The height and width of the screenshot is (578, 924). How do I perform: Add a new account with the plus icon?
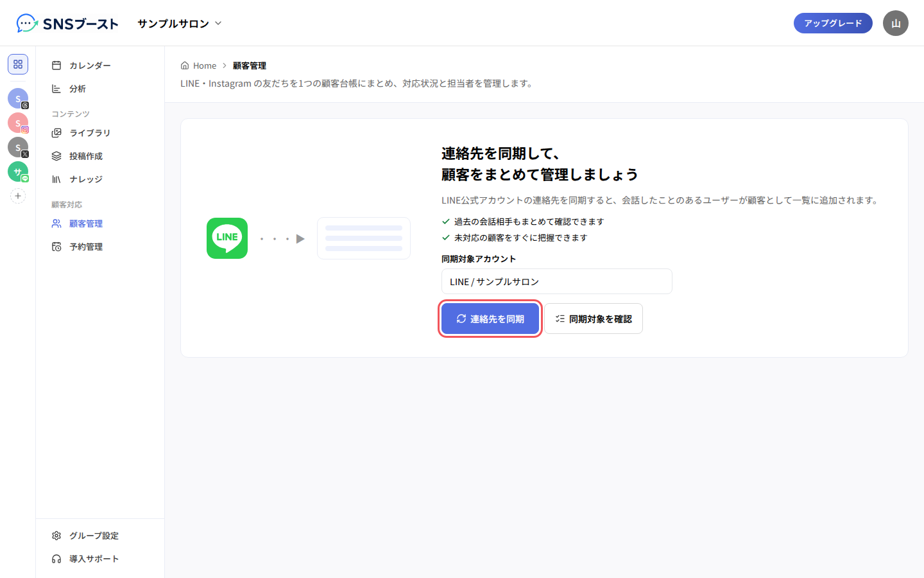click(x=18, y=196)
